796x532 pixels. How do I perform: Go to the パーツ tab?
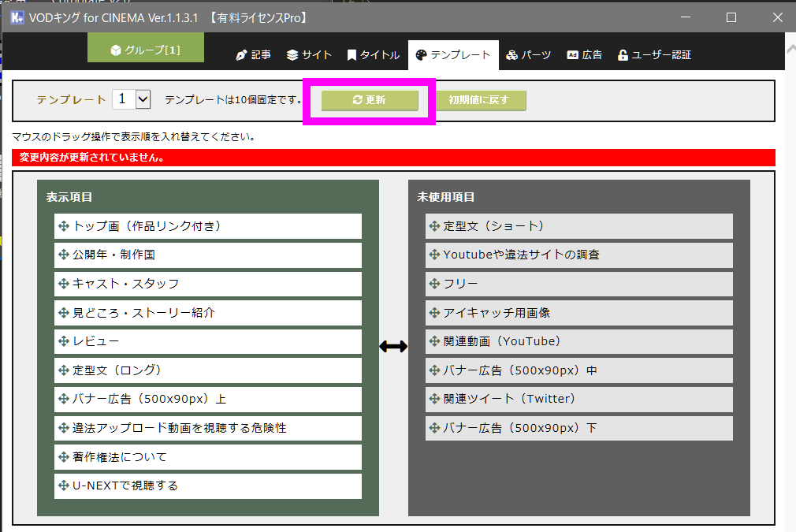tap(528, 55)
